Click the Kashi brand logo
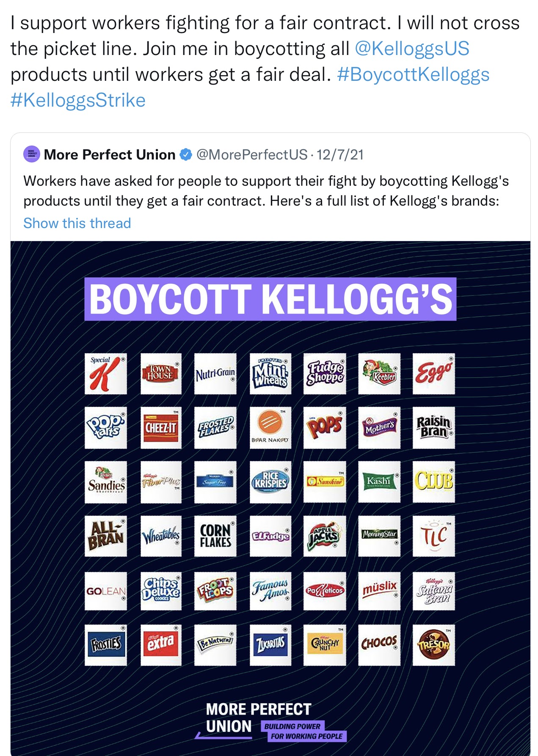 [x=379, y=481]
